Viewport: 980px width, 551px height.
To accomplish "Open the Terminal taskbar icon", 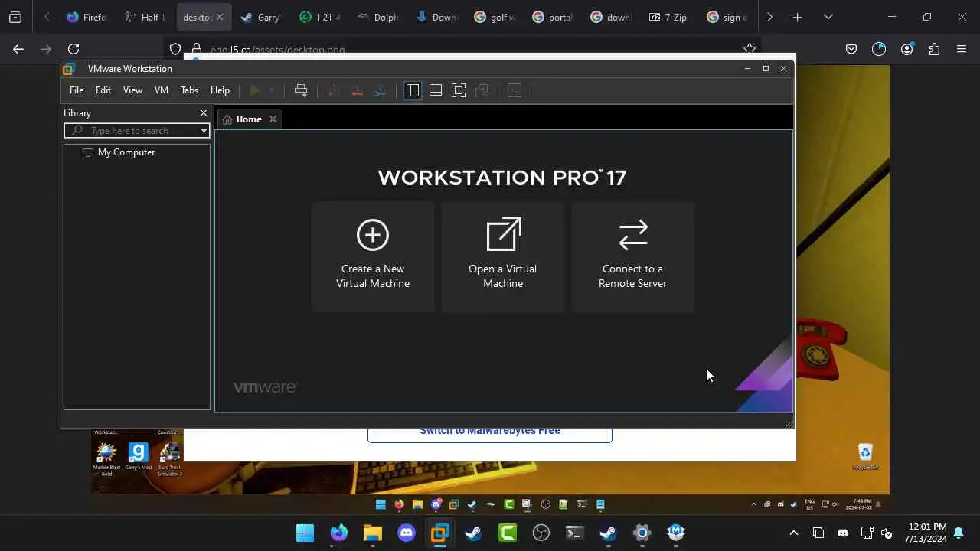I will pyautogui.click(x=575, y=533).
